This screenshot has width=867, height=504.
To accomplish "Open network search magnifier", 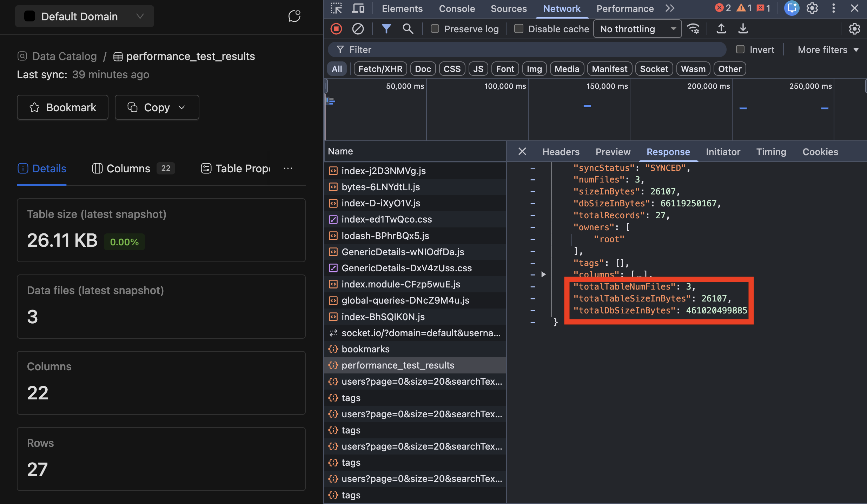I will (x=408, y=29).
